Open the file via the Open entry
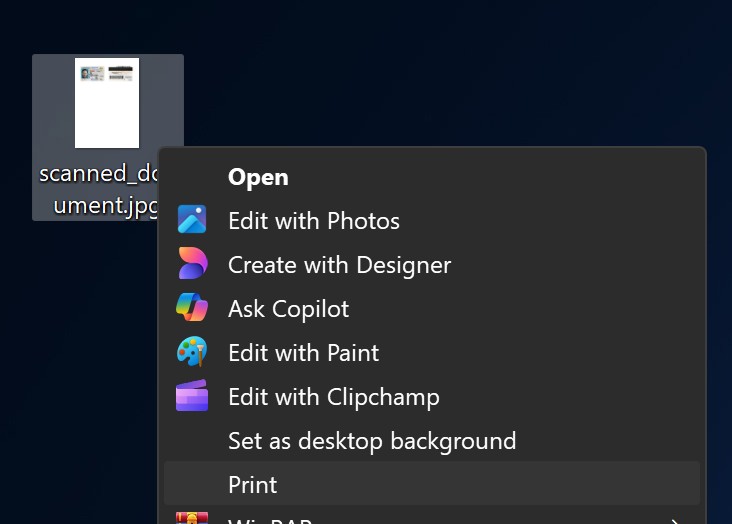Image resolution: width=732 pixels, height=524 pixels. coord(258,177)
